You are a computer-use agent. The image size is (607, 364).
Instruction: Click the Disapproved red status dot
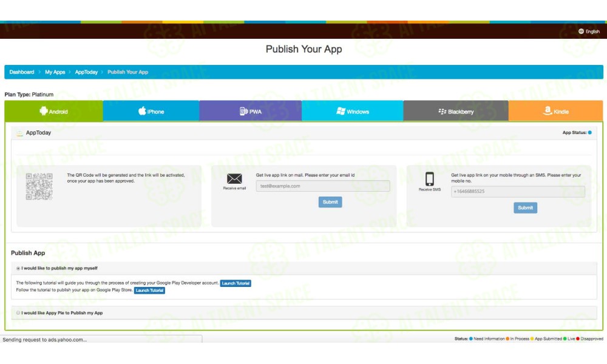point(578,339)
